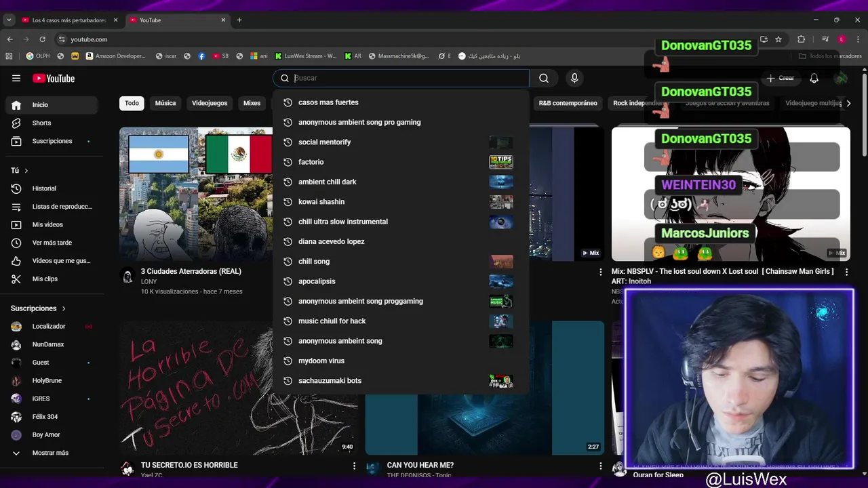Select the Música filter chip
868x488 pixels.
(x=165, y=103)
